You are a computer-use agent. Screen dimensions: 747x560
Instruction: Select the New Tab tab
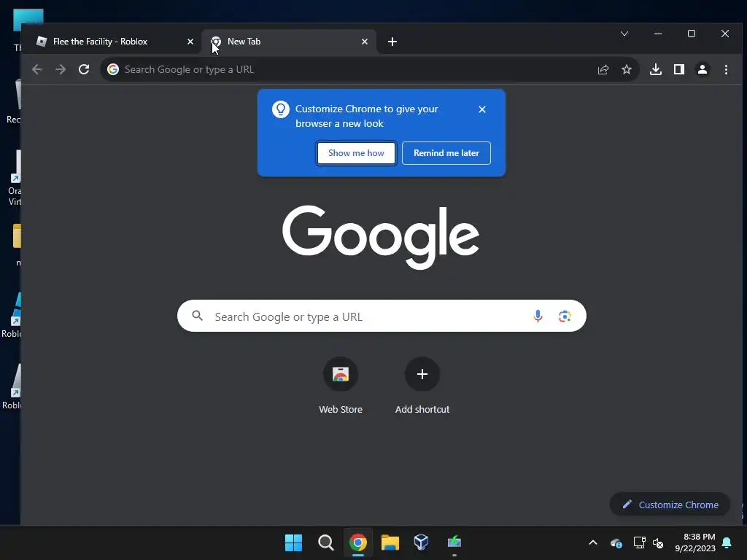pyautogui.click(x=289, y=42)
